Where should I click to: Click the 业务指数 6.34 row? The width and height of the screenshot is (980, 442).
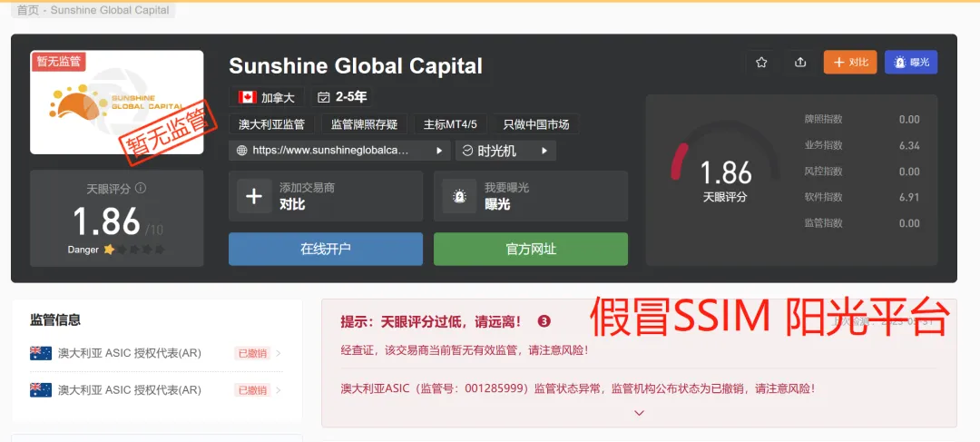[x=862, y=145]
